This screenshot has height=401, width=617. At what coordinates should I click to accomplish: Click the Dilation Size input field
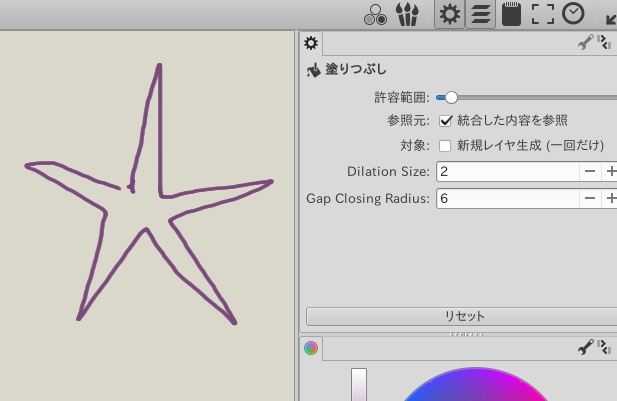[x=508, y=172]
